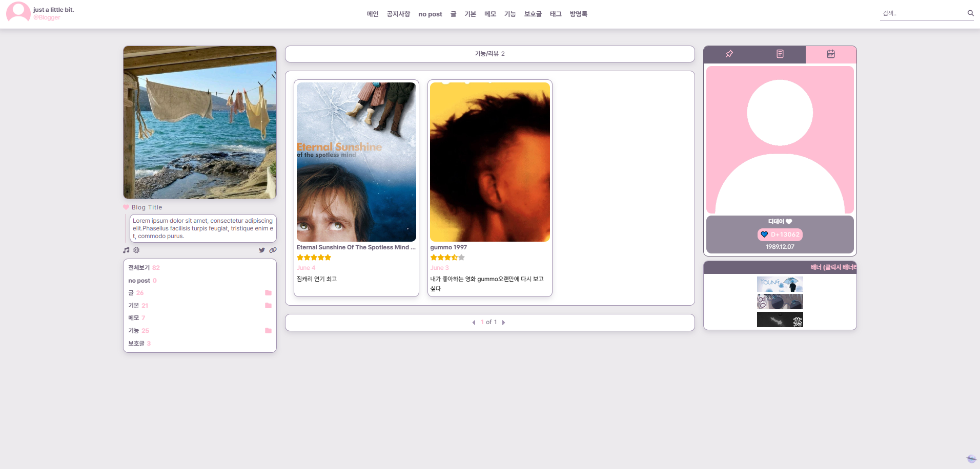Go to next page arrow
This screenshot has height=469, width=980.
click(x=503, y=323)
